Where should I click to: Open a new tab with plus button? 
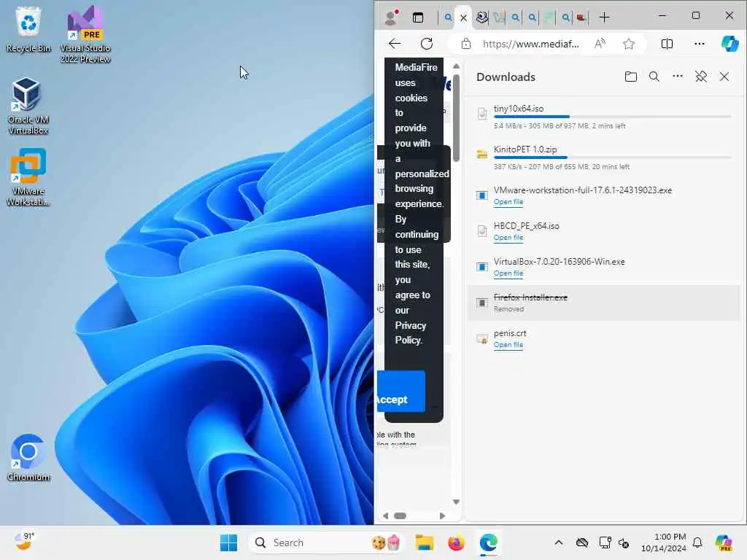coord(604,17)
